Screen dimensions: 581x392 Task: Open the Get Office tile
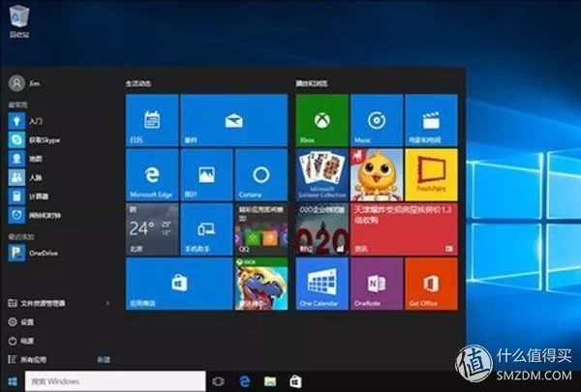431,284
